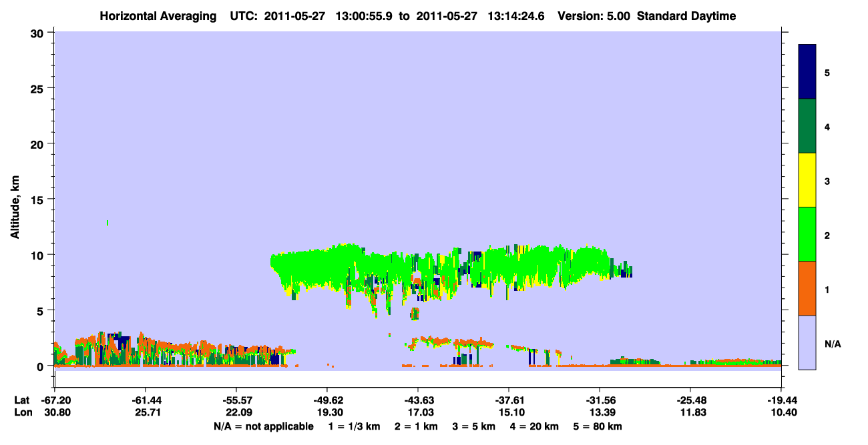This screenshot has width=868, height=445.
Task: Click the bright green colorbar segment labeled 2
Action: click(x=807, y=234)
